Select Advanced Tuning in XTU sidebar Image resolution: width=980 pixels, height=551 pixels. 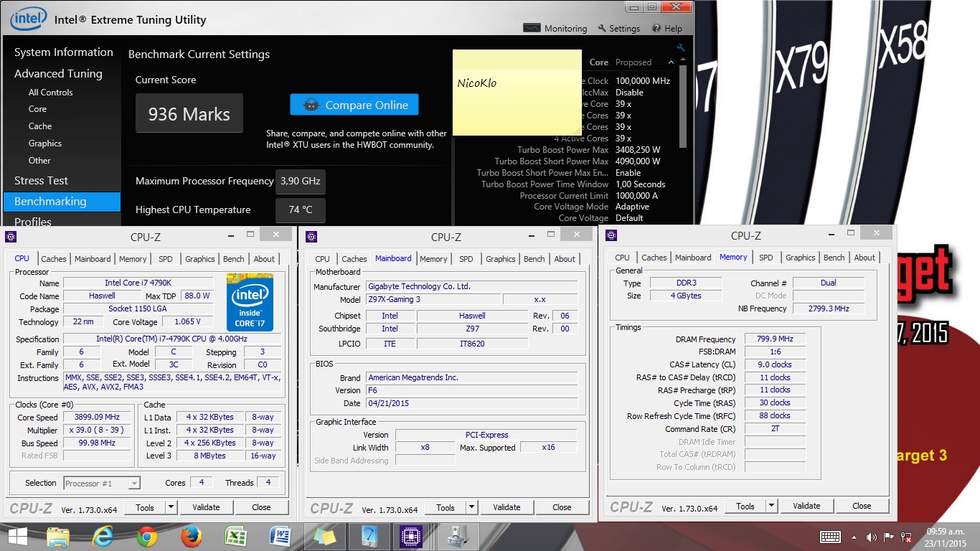pos(58,74)
